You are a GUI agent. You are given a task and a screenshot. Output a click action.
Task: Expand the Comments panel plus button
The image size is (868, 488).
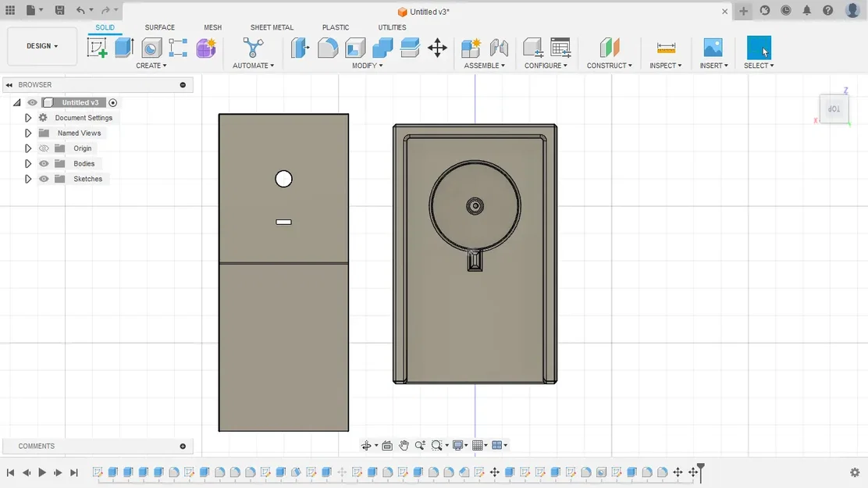pos(183,447)
